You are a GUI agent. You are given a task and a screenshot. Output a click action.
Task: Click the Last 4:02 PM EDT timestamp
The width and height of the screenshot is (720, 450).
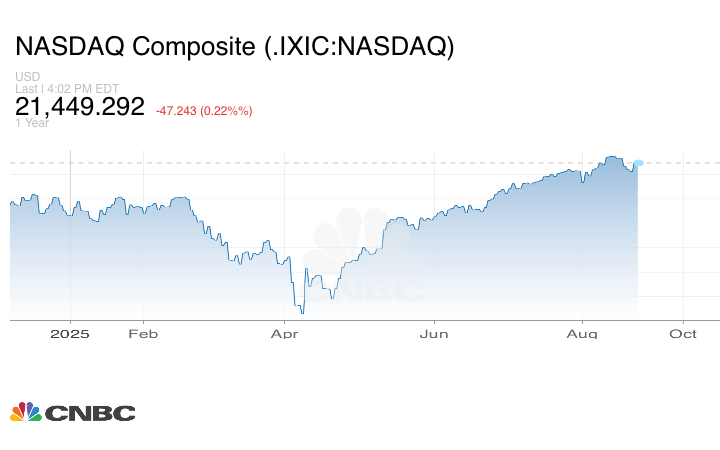click(x=61, y=89)
